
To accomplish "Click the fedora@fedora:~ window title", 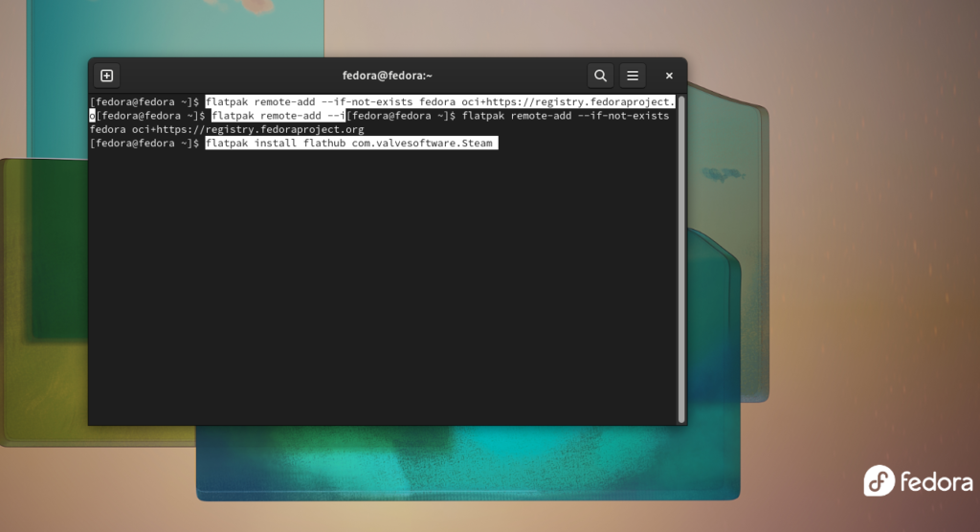I will click(x=387, y=76).
